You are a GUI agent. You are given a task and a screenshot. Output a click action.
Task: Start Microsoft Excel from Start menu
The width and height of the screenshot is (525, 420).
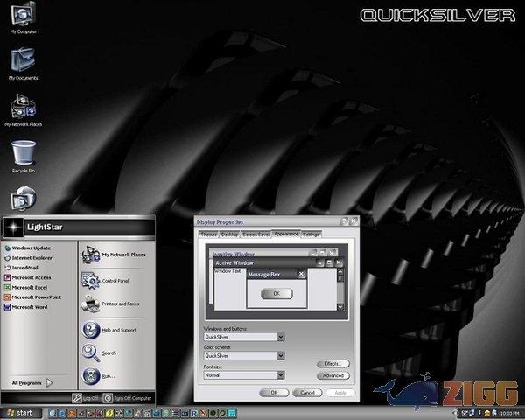click(x=25, y=287)
